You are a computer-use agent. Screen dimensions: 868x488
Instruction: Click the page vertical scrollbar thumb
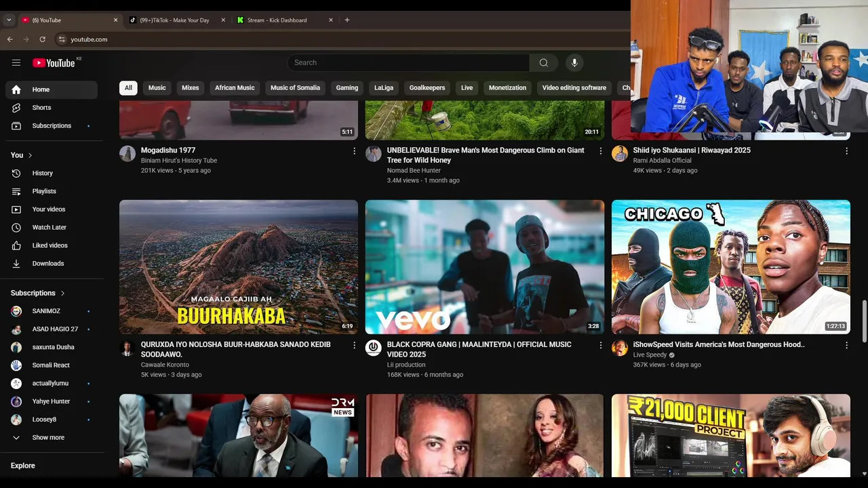coord(863,321)
